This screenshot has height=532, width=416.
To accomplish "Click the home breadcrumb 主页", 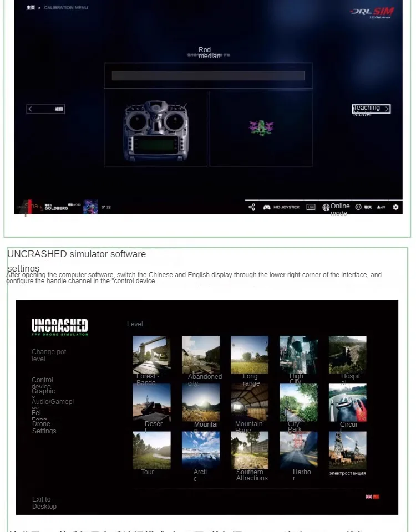I will coord(31,7).
